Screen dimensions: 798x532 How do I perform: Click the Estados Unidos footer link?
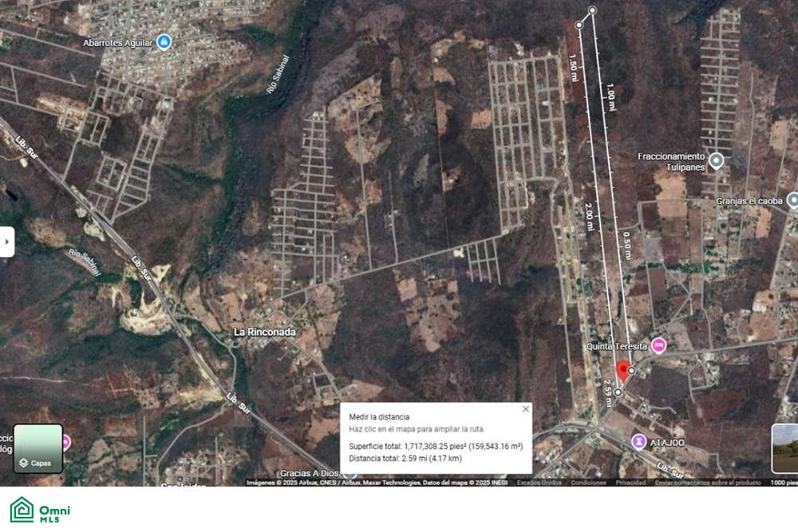[x=539, y=483]
